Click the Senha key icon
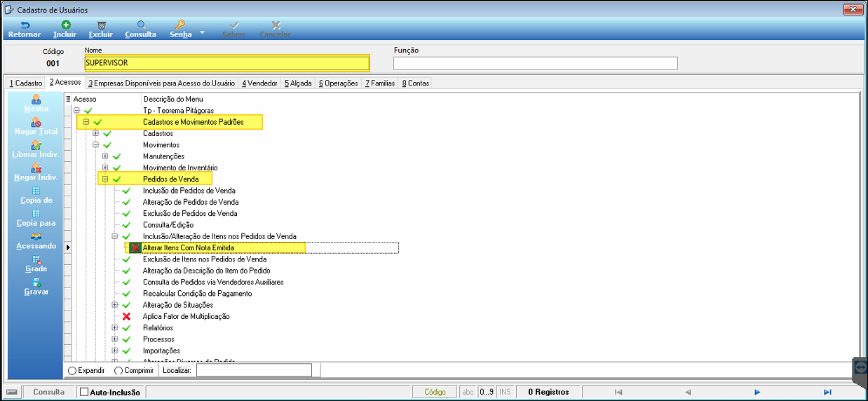Viewport: 868px width, 401px height. pyautogui.click(x=180, y=25)
